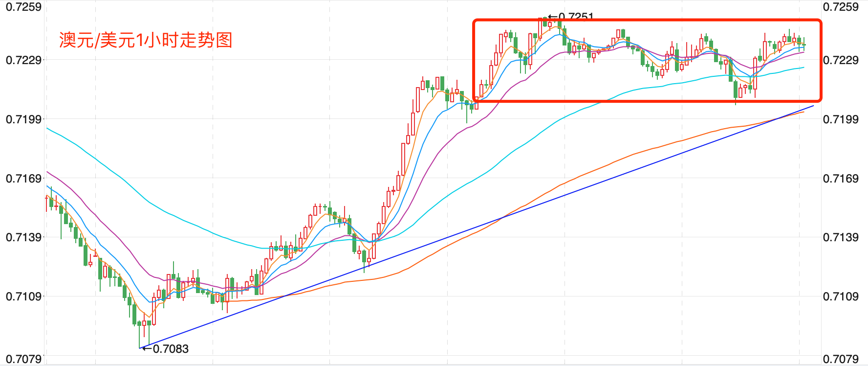Click the 0.7199 label on left axis
This screenshot has width=868, height=366.
point(23,119)
